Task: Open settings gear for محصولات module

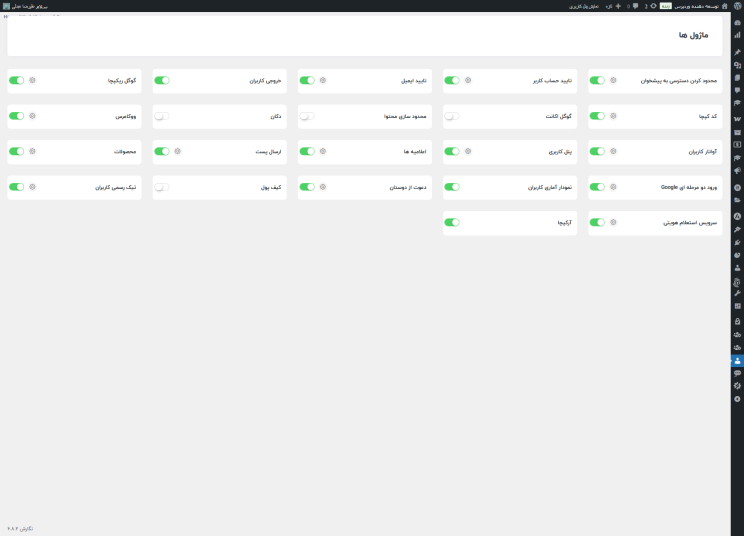Action: [x=32, y=151]
